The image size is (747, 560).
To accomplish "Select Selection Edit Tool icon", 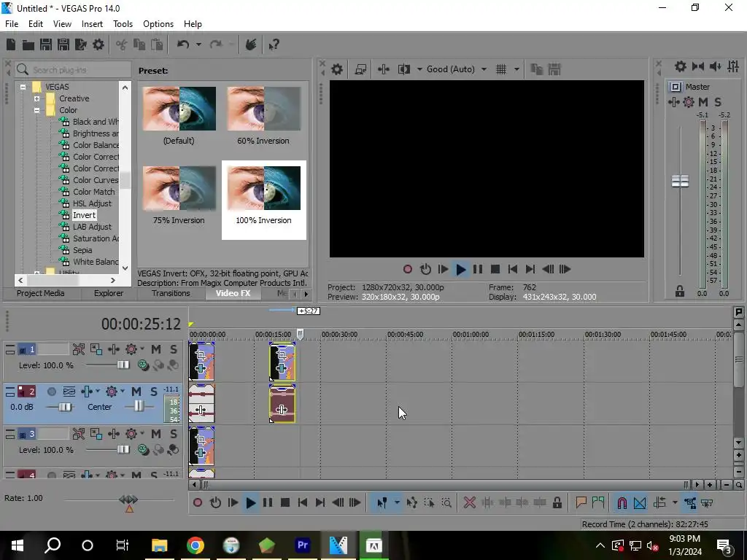I will [429, 503].
